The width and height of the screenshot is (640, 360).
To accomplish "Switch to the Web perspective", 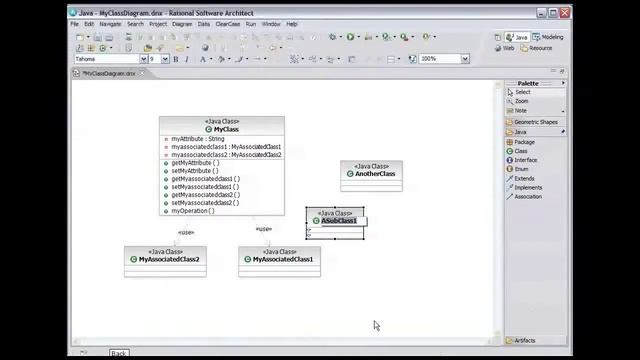I will click(x=504, y=48).
